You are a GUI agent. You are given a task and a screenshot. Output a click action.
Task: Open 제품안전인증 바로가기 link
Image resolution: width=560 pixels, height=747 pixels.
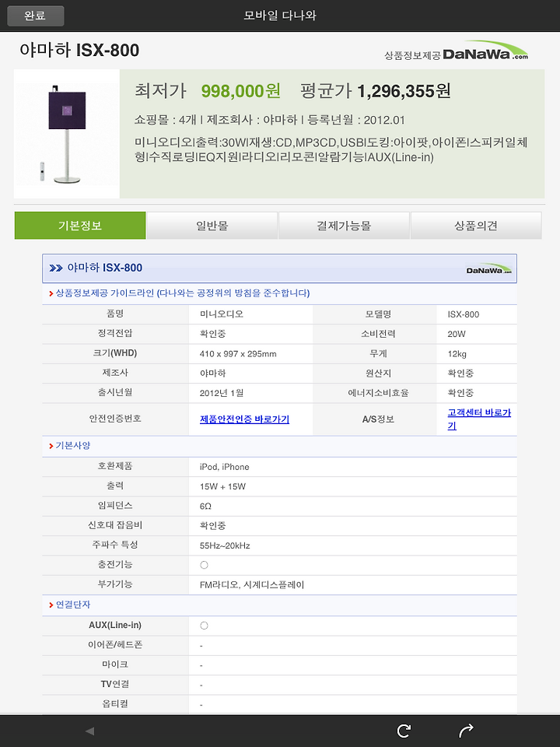[244, 419]
